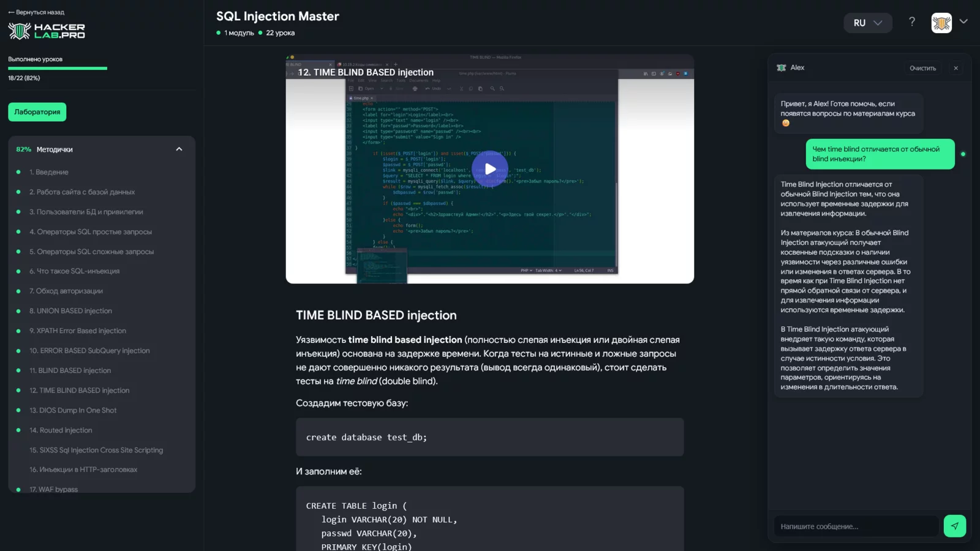Screen dimensions: 980x551
Task: Click the completion dot beside lesson '1. Введение'
Action: click(x=19, y=172)
